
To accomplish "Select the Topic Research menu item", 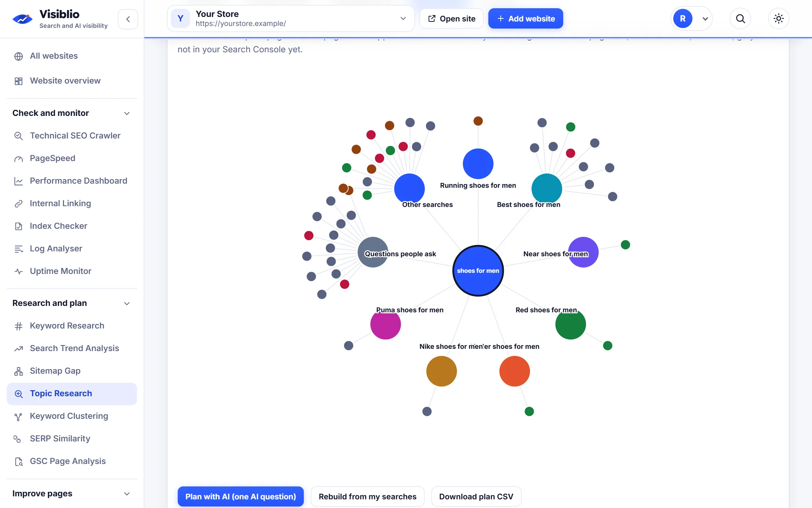I will click(x=72, y=394).
